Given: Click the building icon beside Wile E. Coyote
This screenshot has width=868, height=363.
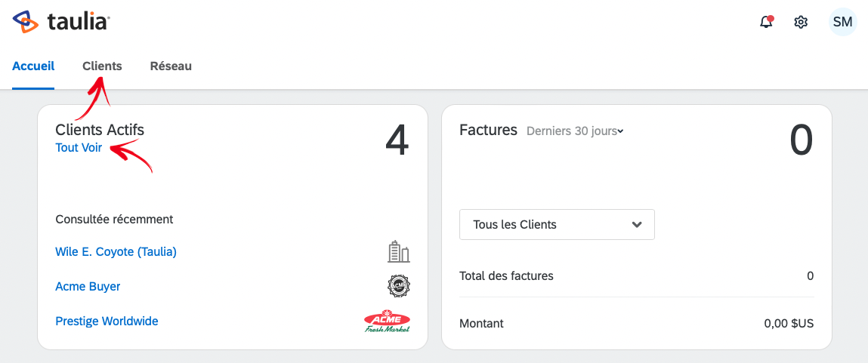Looking at the screenshot, I should tap(399, 252).
